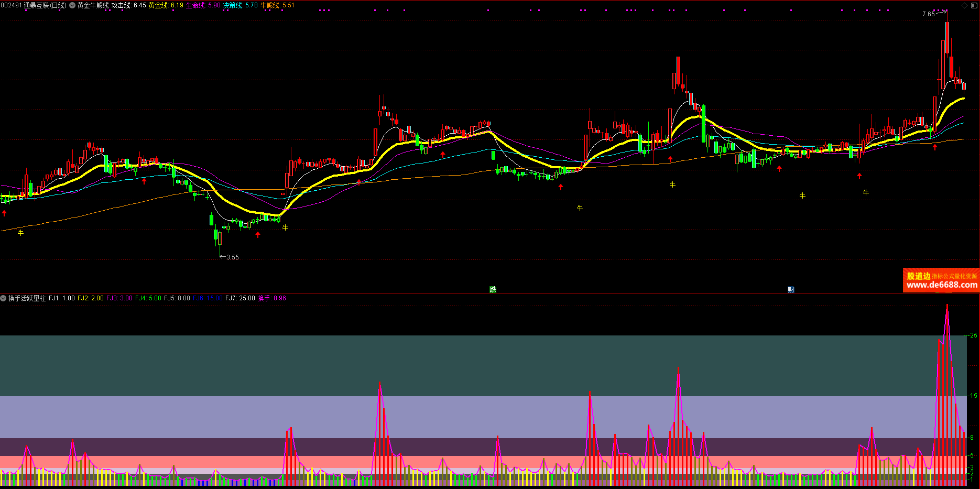This screenshot has height=489, width=980.
Task: Select the 生命线 5.90 legend label
Action: coord(203,5)
